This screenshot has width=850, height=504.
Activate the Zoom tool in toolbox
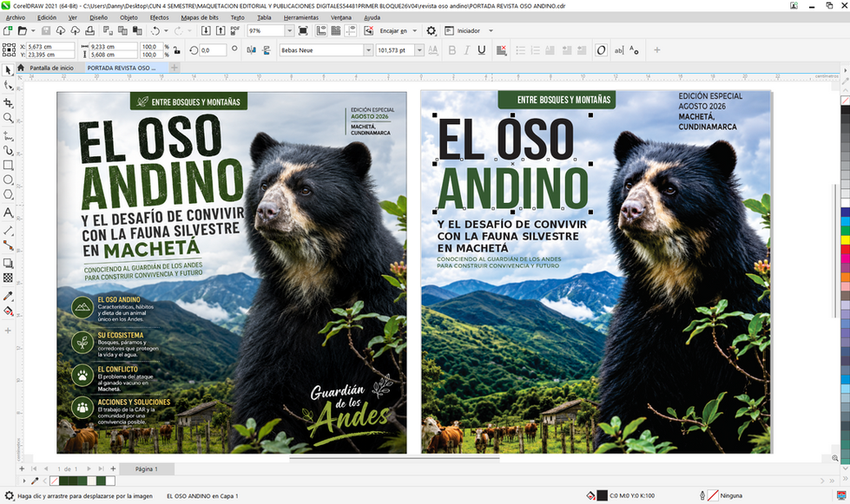[8, 117]
